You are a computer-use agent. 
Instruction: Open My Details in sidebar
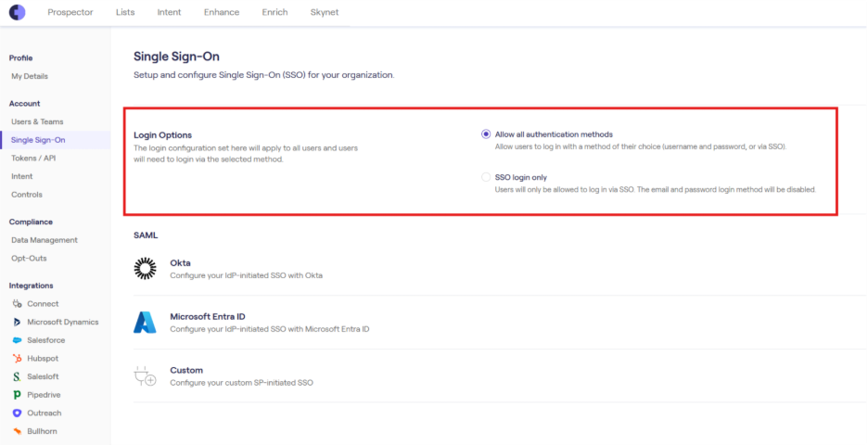[x=30, y=76]
